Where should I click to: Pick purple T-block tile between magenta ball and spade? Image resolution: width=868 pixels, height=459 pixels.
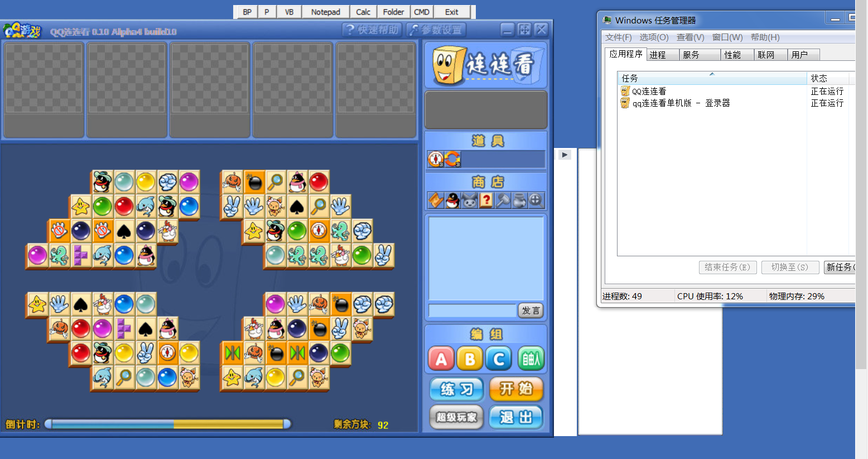[124, 328]
